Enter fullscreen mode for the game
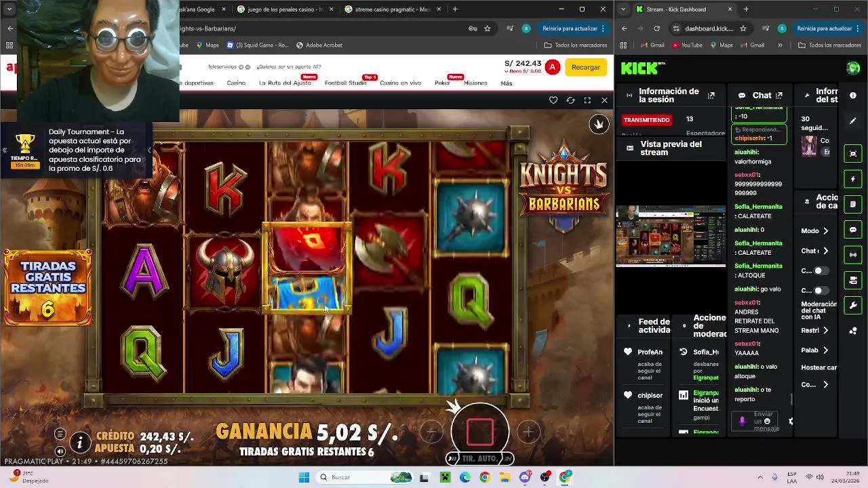This screenshot has height=488, width=868. click(587, 100)
